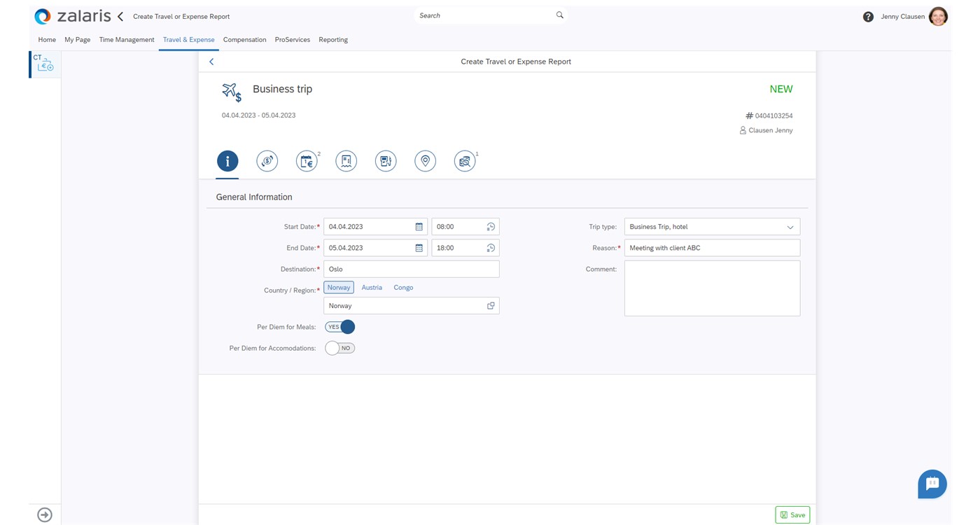Viewport: 980px width, 525px height.
Task: Open the currency exchange tab icon
Action: tap(267, 161)
